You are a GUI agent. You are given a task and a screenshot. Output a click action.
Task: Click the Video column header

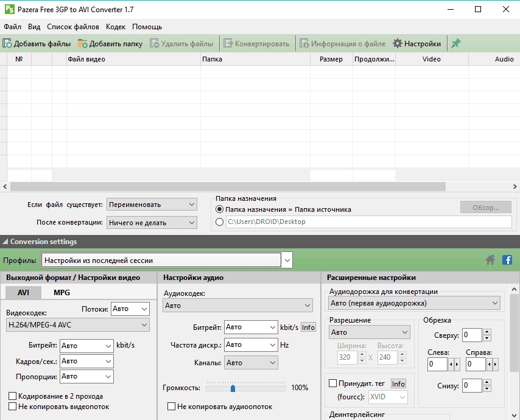432,59
